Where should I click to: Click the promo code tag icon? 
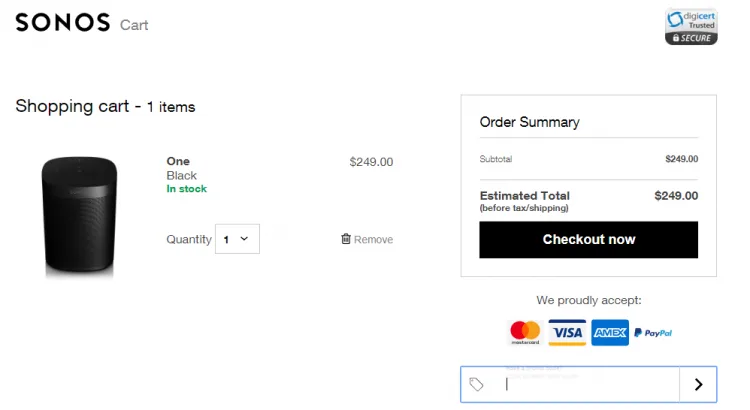click(x=477, y=384)
